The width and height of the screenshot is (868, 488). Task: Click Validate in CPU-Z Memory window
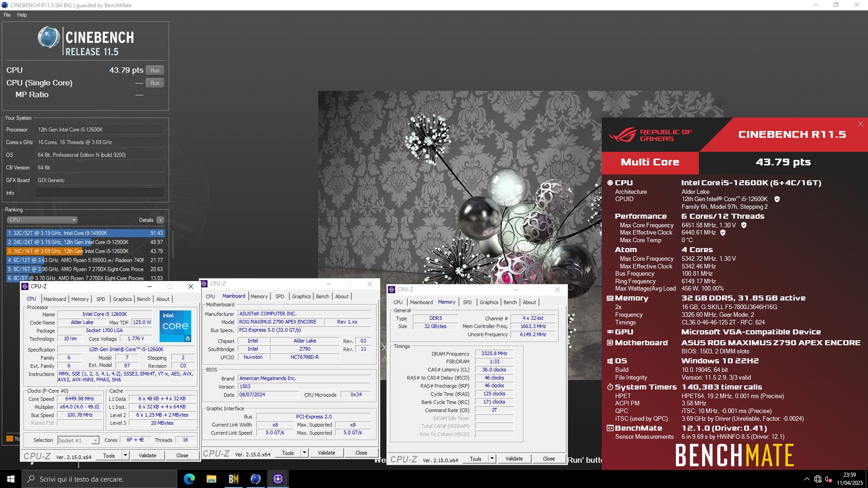(514, 459)
